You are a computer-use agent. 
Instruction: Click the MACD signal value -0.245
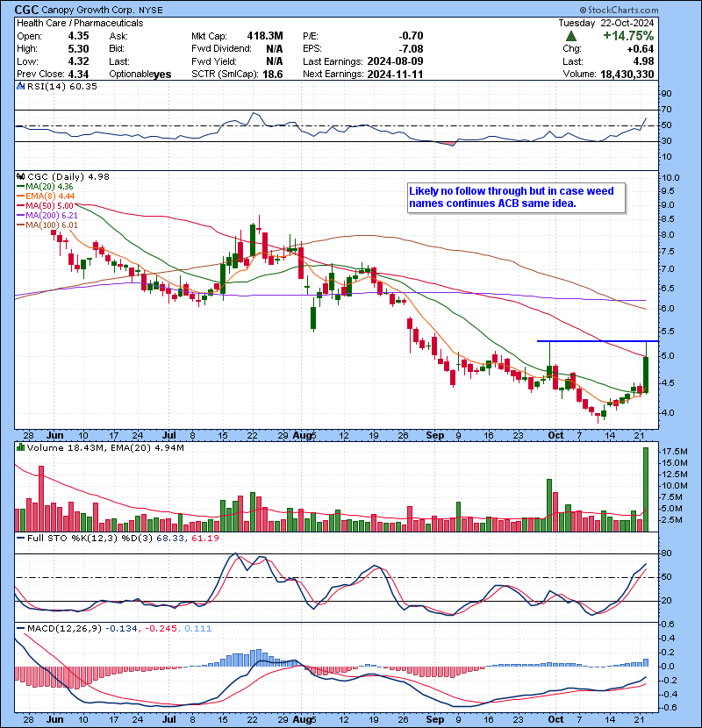[161, 629]
